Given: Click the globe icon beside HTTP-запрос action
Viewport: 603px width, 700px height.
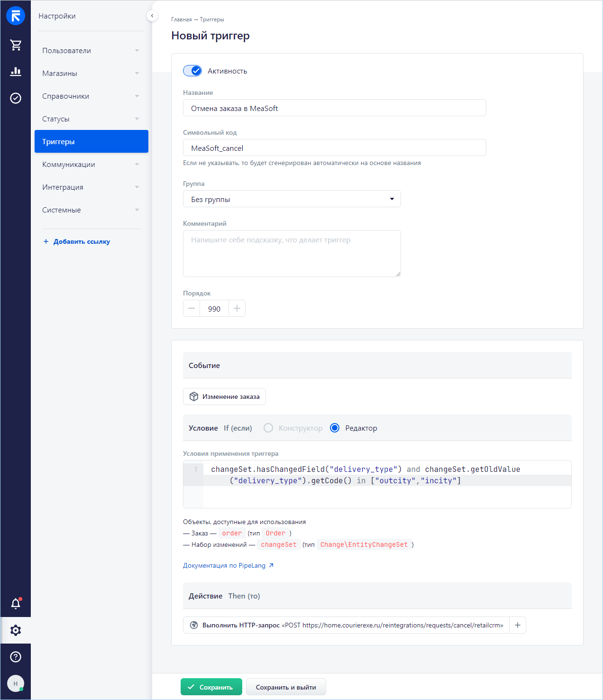Looking at the screenshot, I should click(194, 625).
